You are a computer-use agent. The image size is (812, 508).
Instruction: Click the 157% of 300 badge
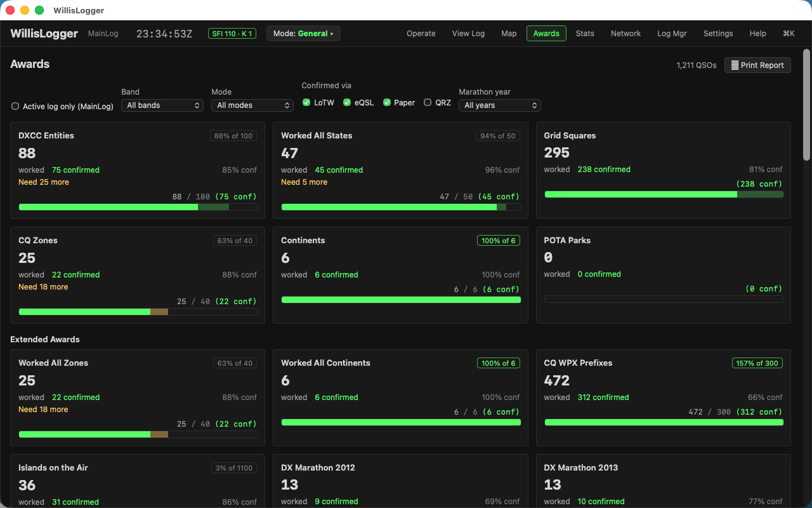(x=757, y=363)
